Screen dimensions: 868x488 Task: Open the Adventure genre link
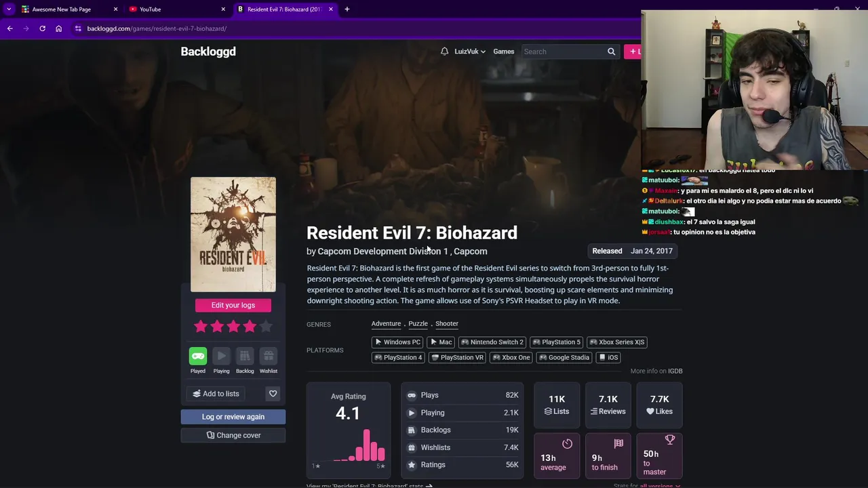[x=386, y=324]
